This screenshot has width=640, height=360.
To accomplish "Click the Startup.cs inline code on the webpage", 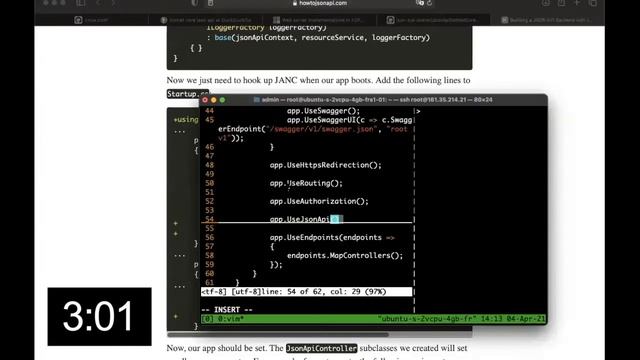I will point(188,94).
